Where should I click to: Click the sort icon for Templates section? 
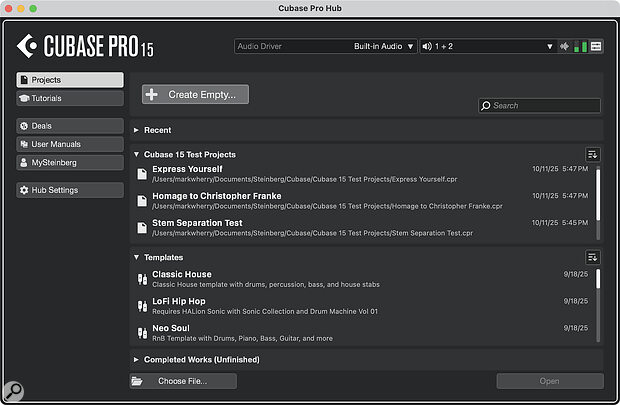592,257
